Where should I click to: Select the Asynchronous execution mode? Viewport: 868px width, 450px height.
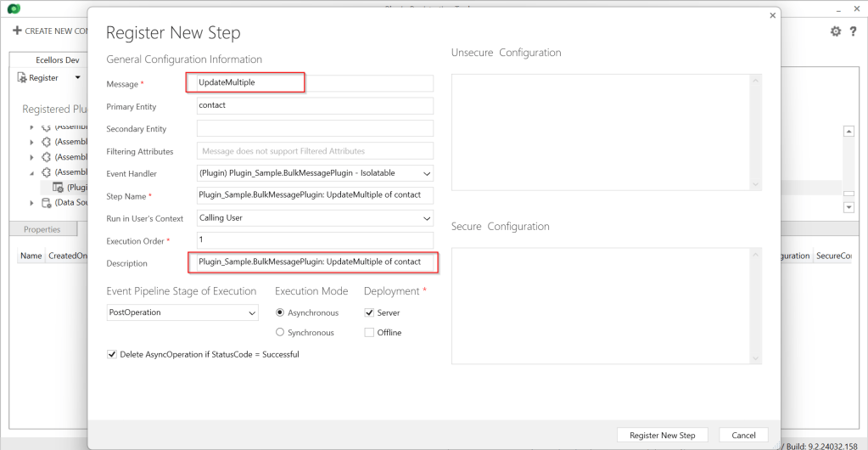(x=281, y=312)
